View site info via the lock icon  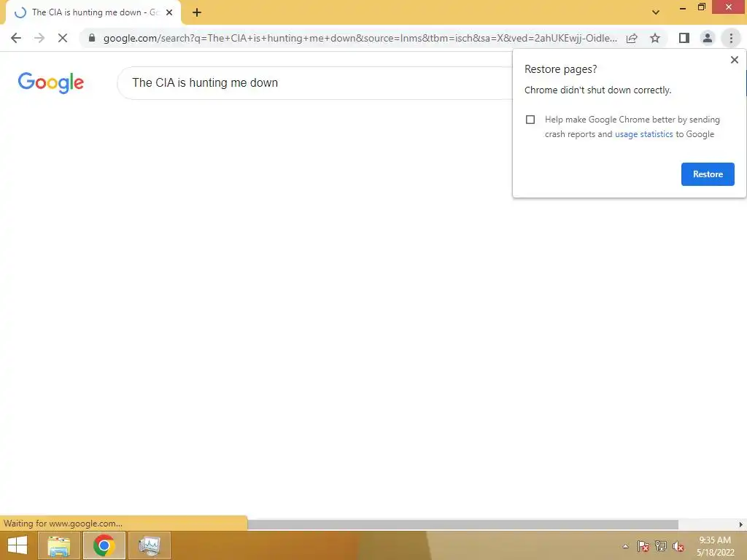[92, 38]
